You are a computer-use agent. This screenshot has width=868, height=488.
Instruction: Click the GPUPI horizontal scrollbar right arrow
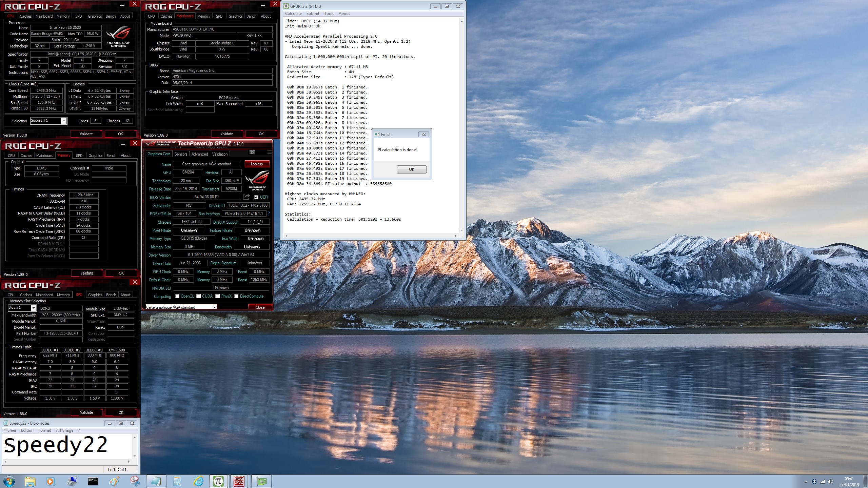(456, 236)
